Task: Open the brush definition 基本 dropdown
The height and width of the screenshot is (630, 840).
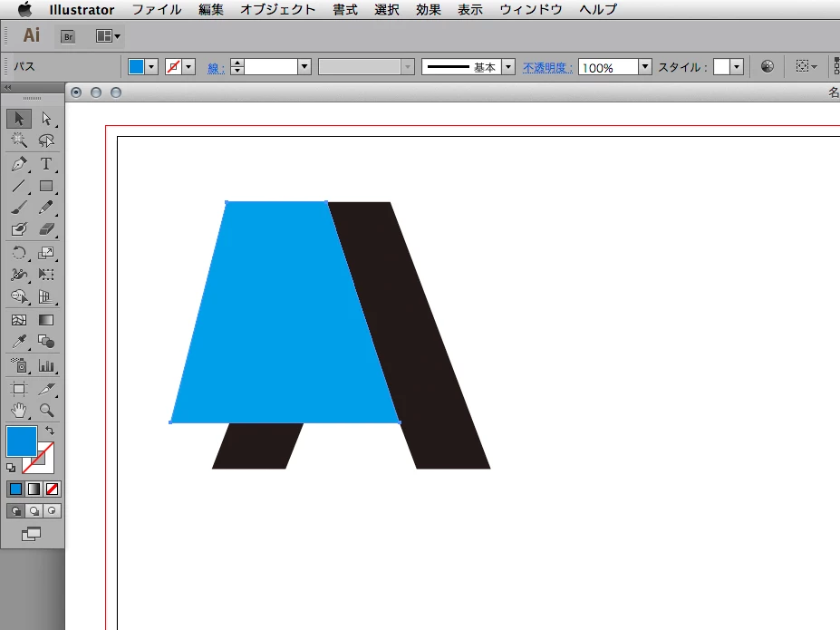Action: click(x=508, y=67)
